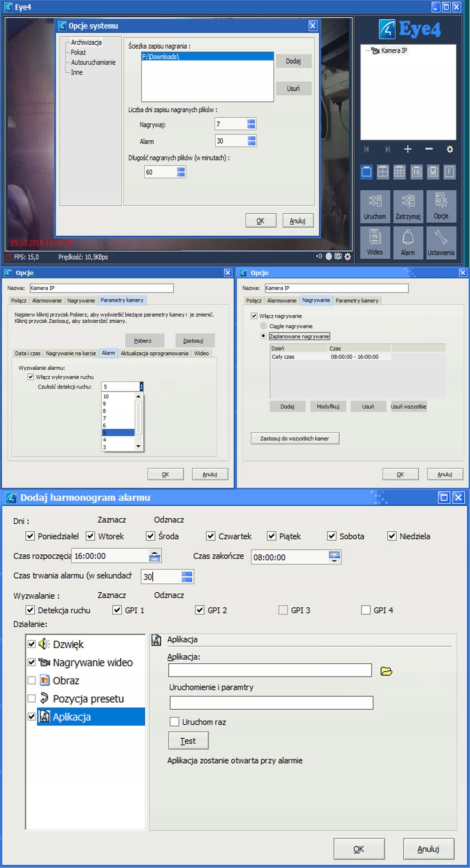Switch to single-view layout icon
Image resolution: width=470 pixels, height=868 pixels.
pyautogui.click(x=367, y=172)
